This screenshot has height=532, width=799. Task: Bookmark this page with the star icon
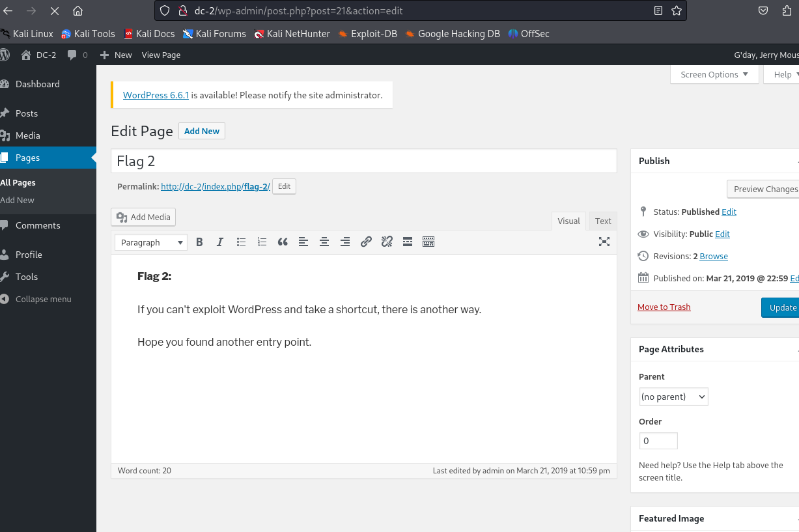click(x=677, y=11)
